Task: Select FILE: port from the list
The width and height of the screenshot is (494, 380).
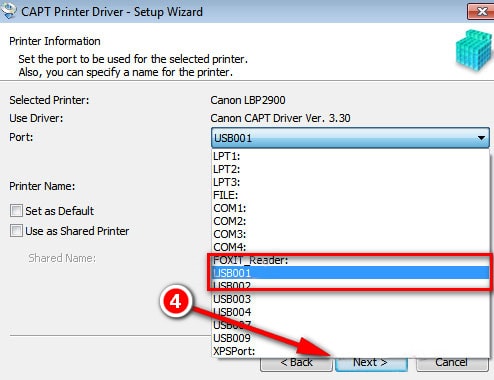Action: [x=350, y=195]
